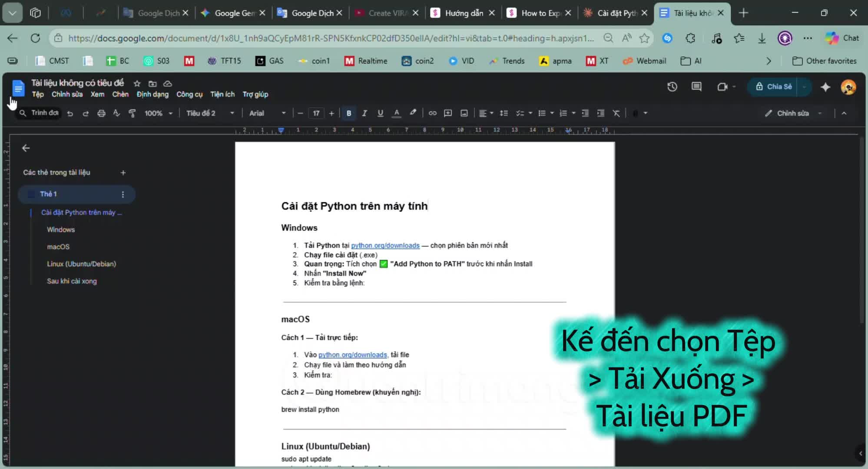Image resolution: width=868 pixels, height=469 pixels.
Task: Open the Gemini sparkle assistant
Action: tap(825, 87)
